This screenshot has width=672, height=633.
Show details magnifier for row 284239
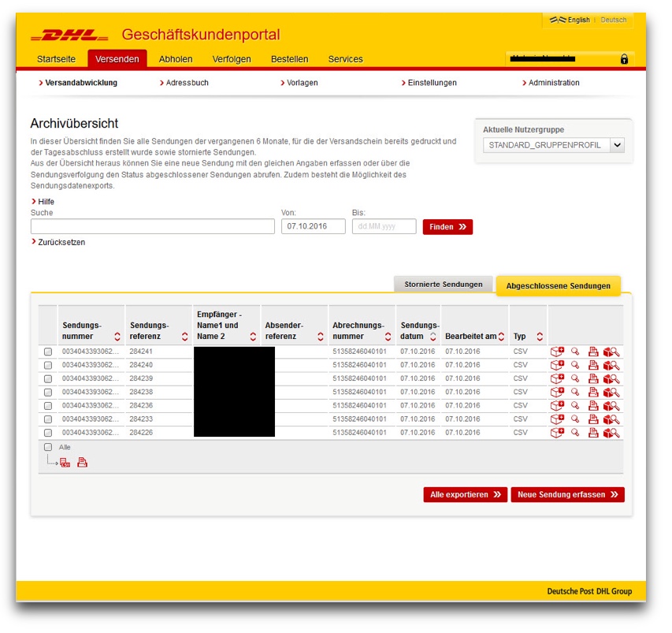575,378
